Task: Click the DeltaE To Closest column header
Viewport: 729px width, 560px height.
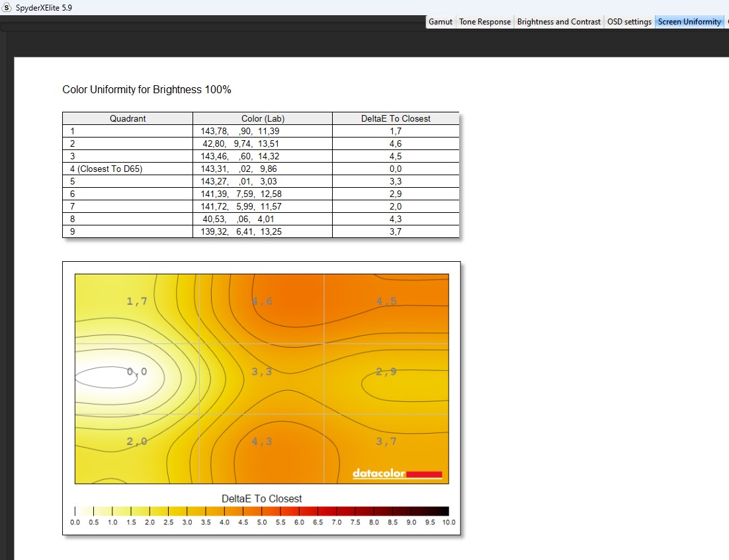Action: [396, 119]
